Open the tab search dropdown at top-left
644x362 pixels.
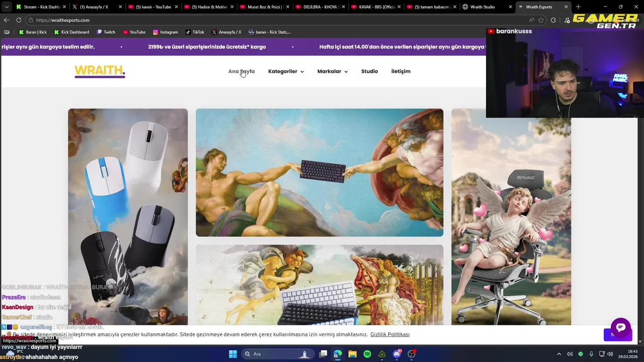click(6, 7)
